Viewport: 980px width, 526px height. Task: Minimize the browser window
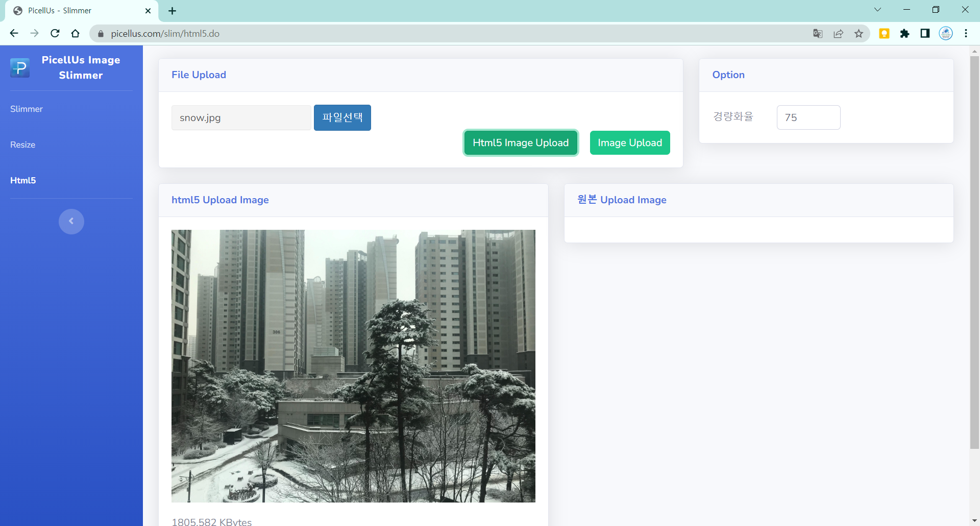906,10
